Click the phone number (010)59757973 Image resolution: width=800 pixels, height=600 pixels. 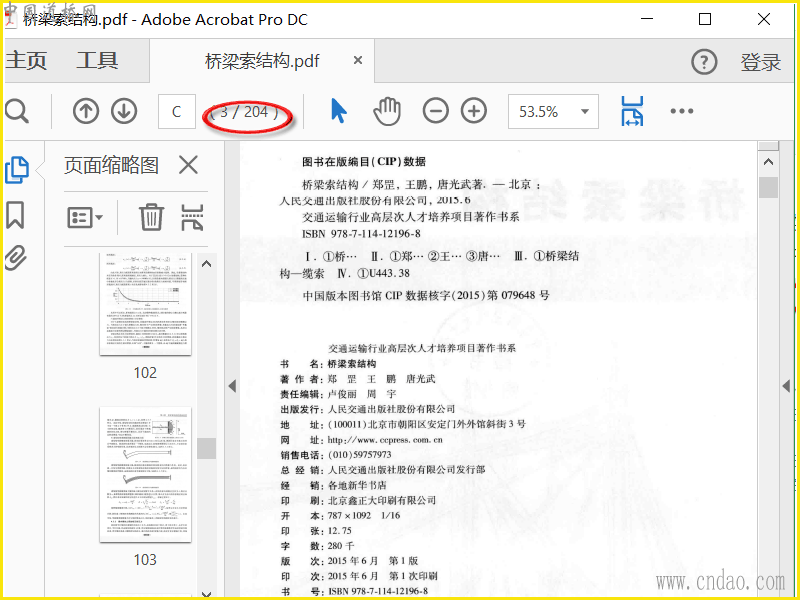360,455
